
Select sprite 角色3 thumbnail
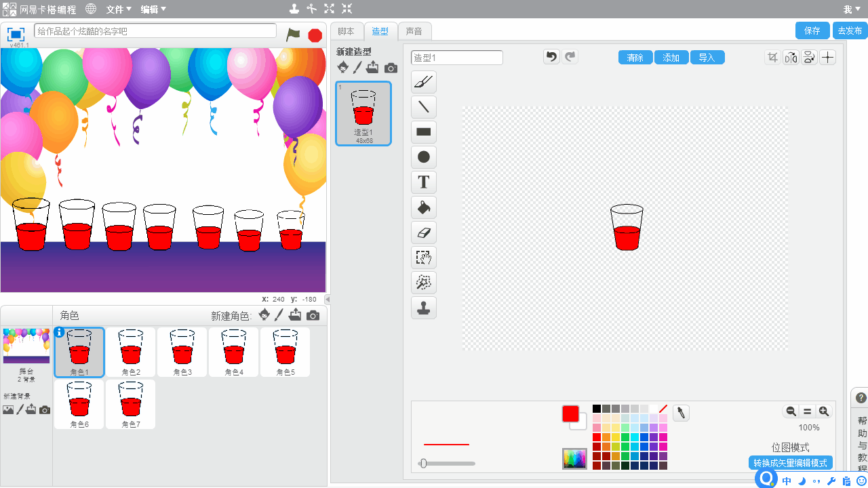[182, 352]
